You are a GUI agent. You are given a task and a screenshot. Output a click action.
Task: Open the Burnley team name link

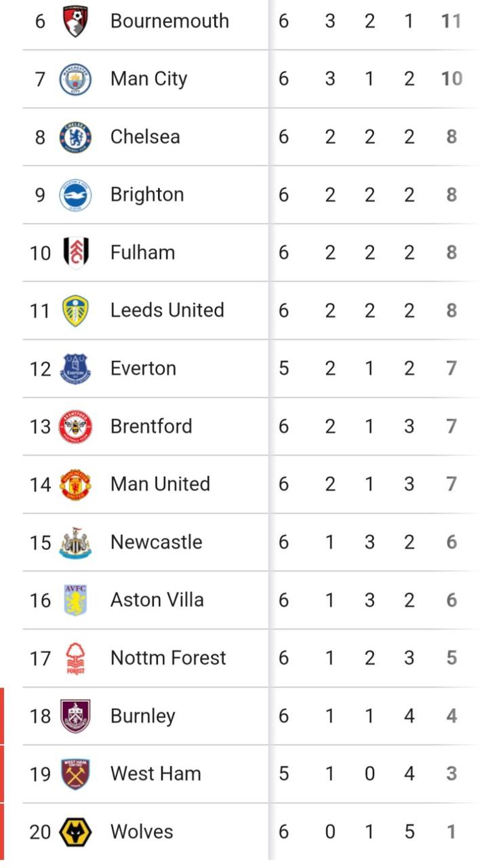142,716
